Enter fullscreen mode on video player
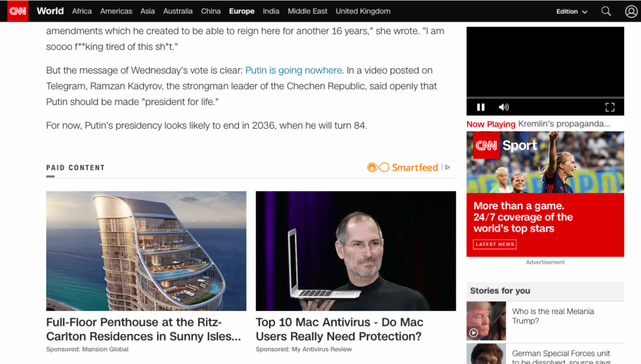Viewport: 641px width, 364px height. click(610, 107)
